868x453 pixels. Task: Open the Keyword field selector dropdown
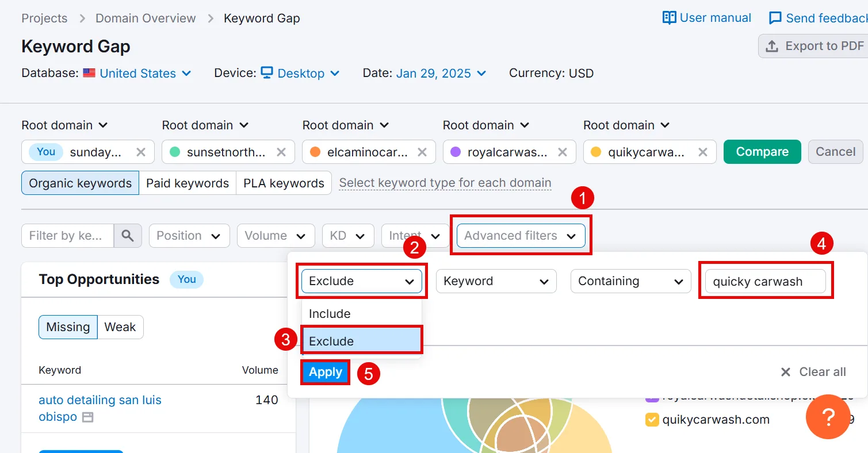click(x=496, y=281)
